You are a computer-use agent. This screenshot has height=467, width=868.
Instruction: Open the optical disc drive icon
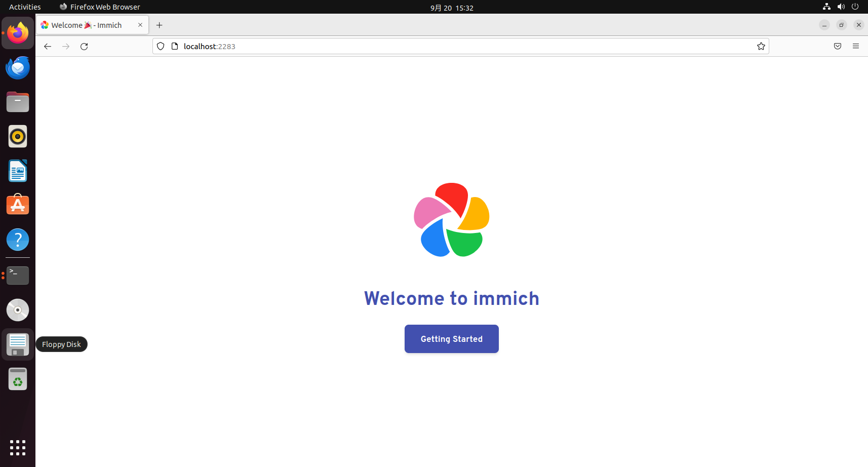click(x=18, y=310)
